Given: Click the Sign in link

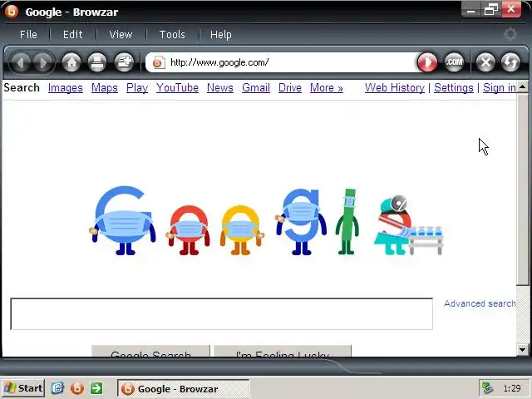Looking at the screenshot, I should [x=500, y=88].
